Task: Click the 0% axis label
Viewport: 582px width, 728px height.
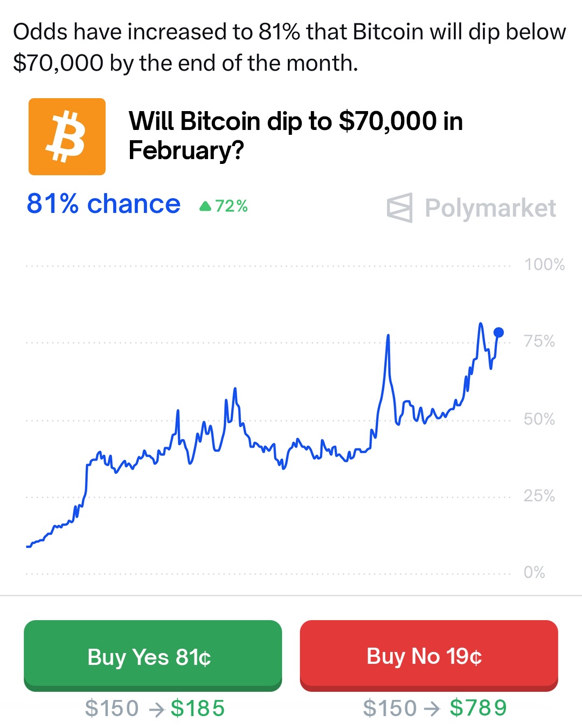Action: 534,572
